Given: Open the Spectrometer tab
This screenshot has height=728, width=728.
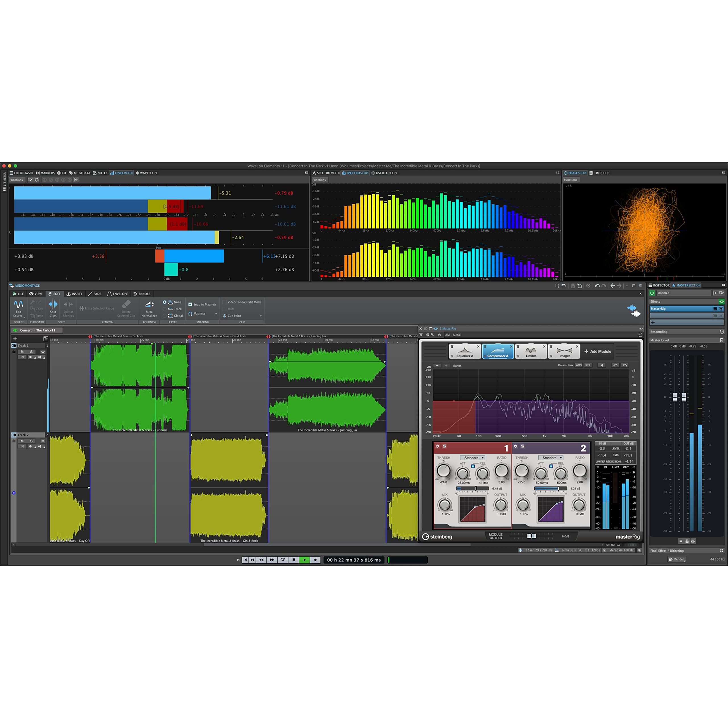Looking at the screenshot, I should (326, 173).
